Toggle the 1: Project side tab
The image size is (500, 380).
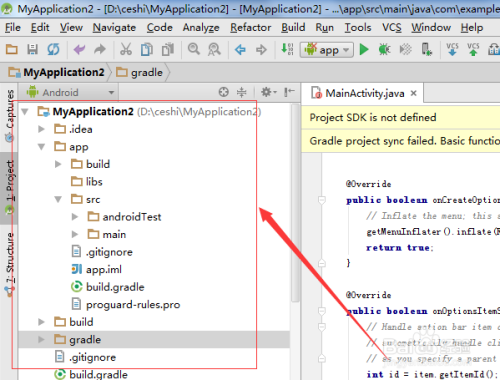pos(10,188)
